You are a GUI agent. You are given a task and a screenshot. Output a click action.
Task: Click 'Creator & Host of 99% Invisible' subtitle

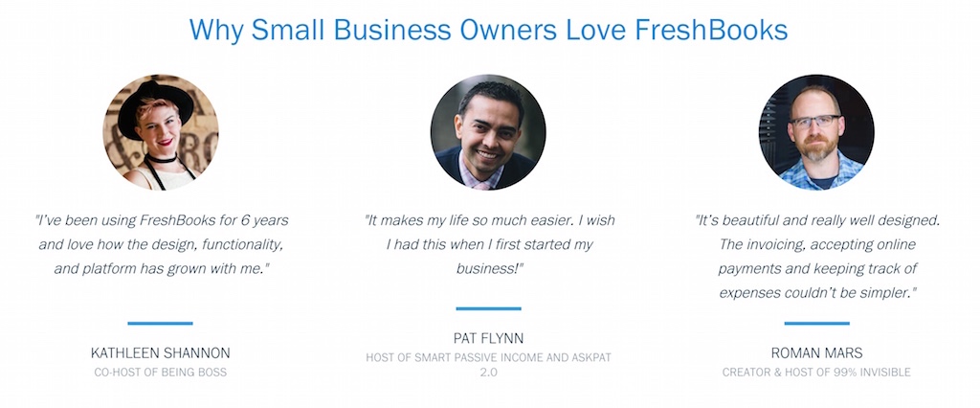[817, 373]
